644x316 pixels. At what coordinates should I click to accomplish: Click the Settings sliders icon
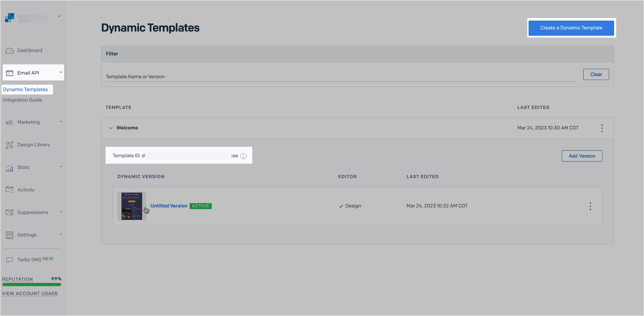(9, 235)
